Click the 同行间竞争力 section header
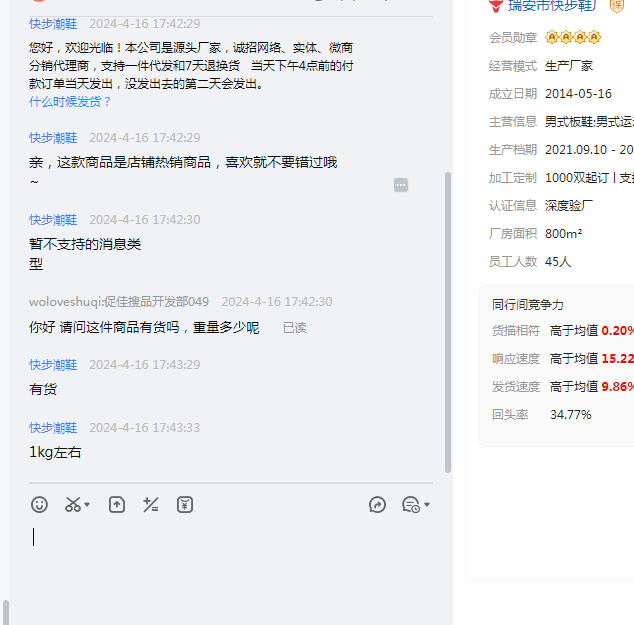This screenshot has height=625, width=634. [527, 305]
